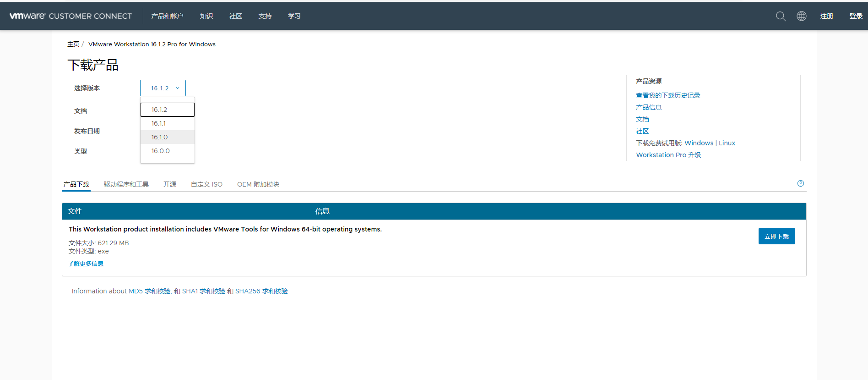The image size is (868, 380).
Task: Click VMware Workstation 16.1.2 Pro breadcrumb text
Action: (152, 44)
